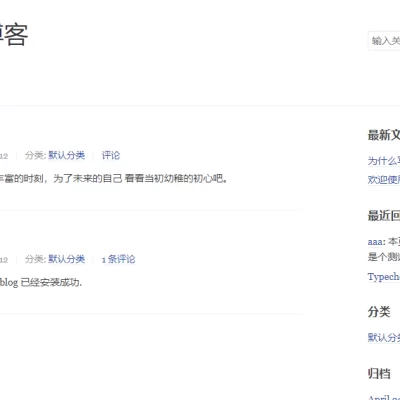The image size is (400, 400).
Task: Click the search input box in the header
Action: click(x=384, y=41)
